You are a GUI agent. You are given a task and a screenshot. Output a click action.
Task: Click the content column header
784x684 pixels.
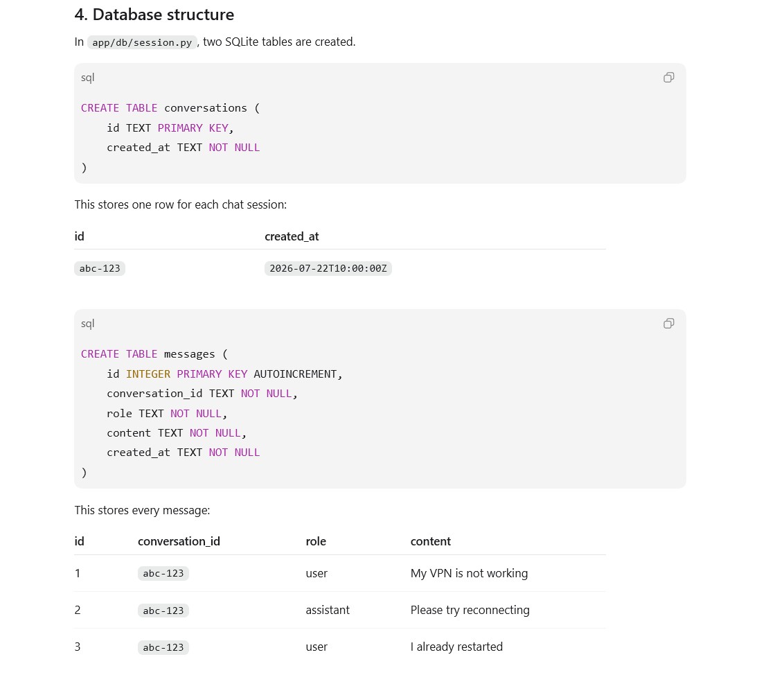point(431,541)
